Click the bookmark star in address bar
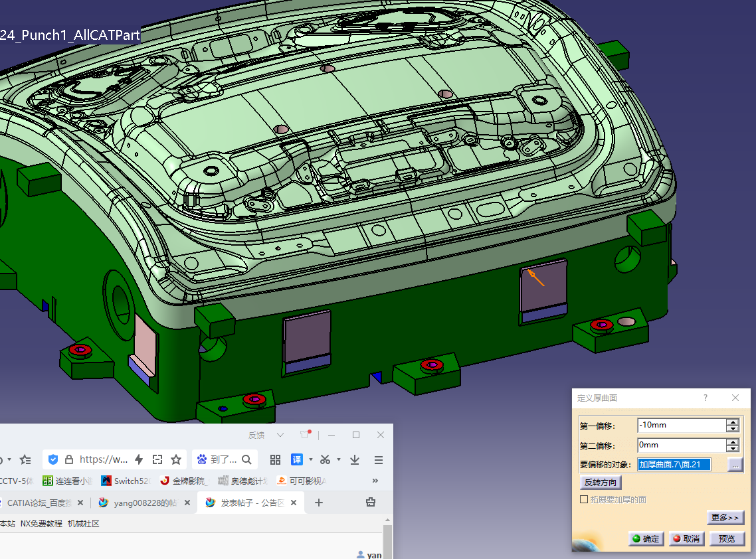The image size is (756, 559). click(x=176, y=459)
